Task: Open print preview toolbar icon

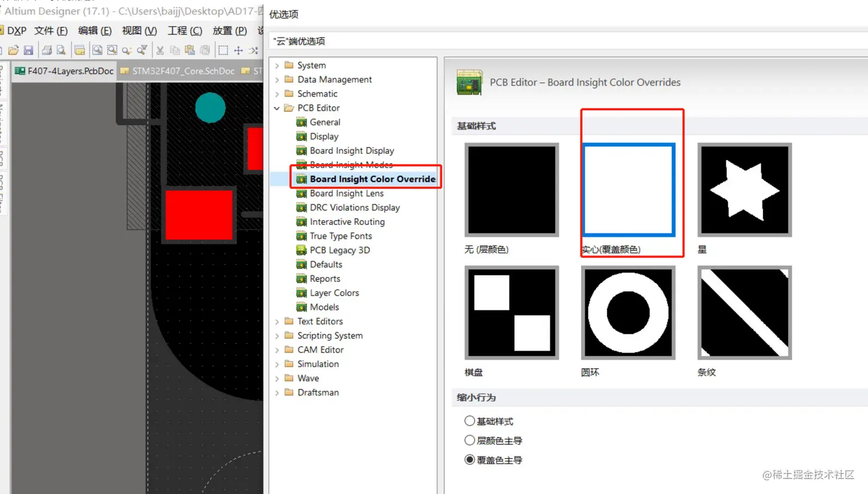Action: coord(61,50)
